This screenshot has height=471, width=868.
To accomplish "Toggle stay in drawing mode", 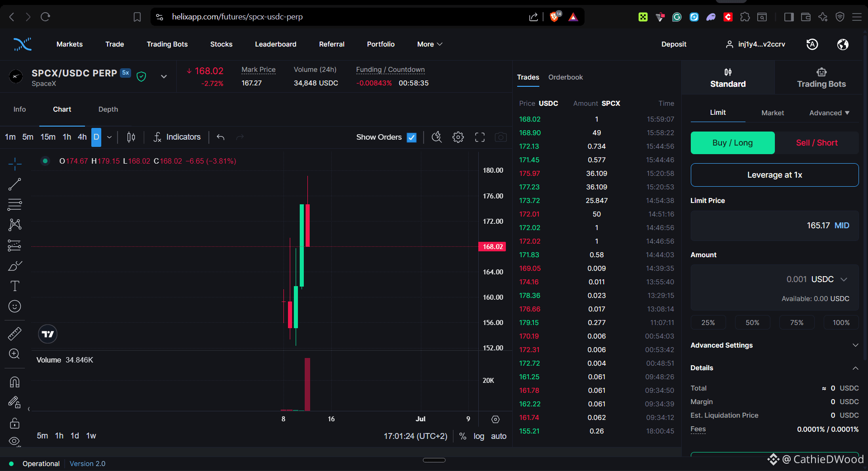I will [x=14, y=402].
